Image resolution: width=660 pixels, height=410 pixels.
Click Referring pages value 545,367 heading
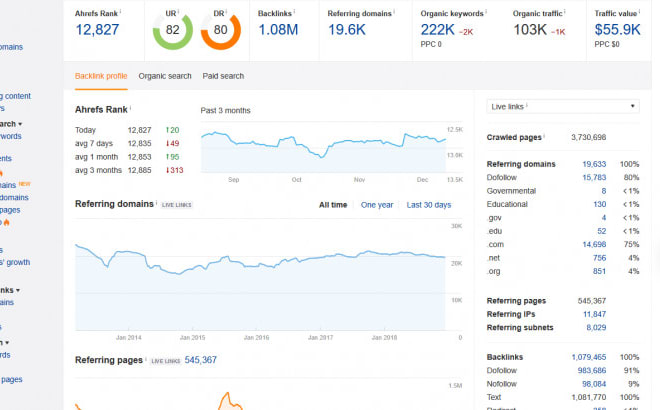(200, 360)
